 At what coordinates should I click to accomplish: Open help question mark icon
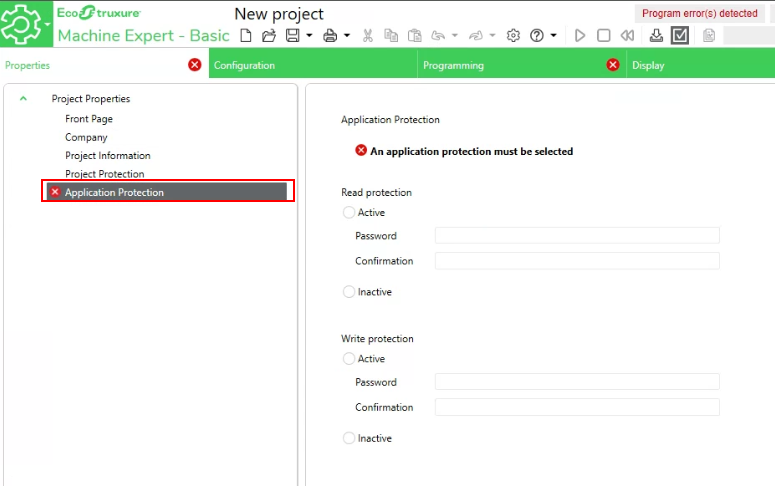pyautogui.click(x=537, y=36)
